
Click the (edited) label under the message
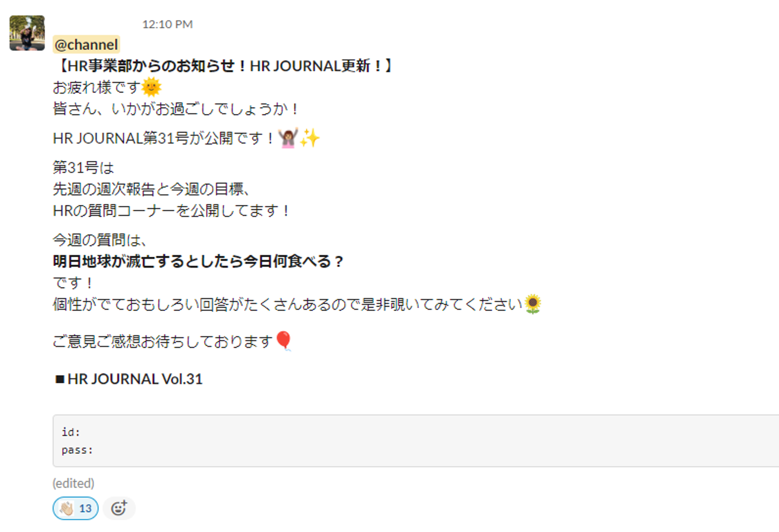[74, 483]
